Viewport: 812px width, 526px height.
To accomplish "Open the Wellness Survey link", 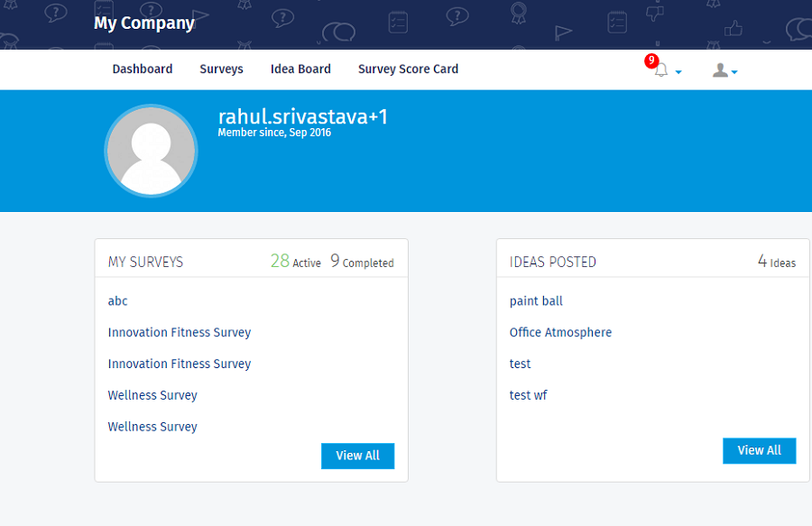I will (152, 395).
